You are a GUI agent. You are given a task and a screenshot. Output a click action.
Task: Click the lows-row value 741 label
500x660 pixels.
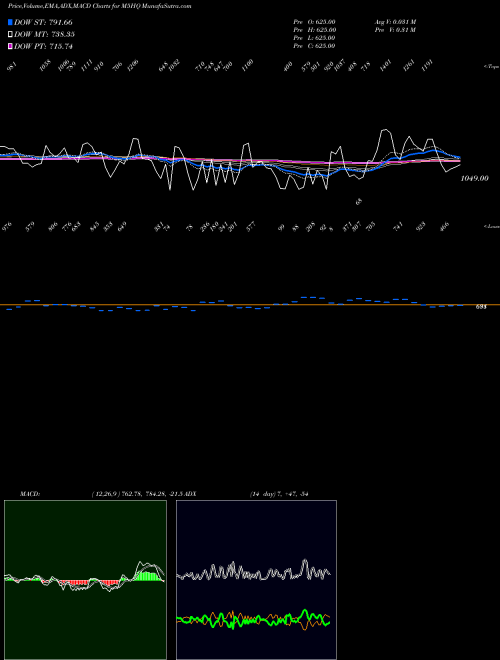(x=398, y=227)
